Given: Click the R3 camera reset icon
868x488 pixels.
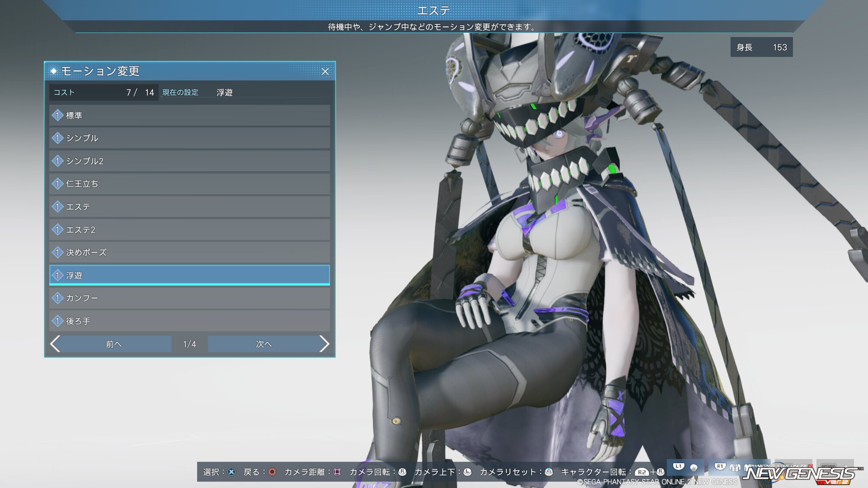Looking at the screenshot, I should 549,472.
